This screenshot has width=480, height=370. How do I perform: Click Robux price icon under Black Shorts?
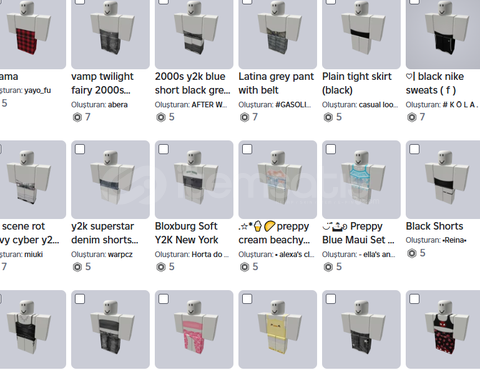click(x=412, y=253)
